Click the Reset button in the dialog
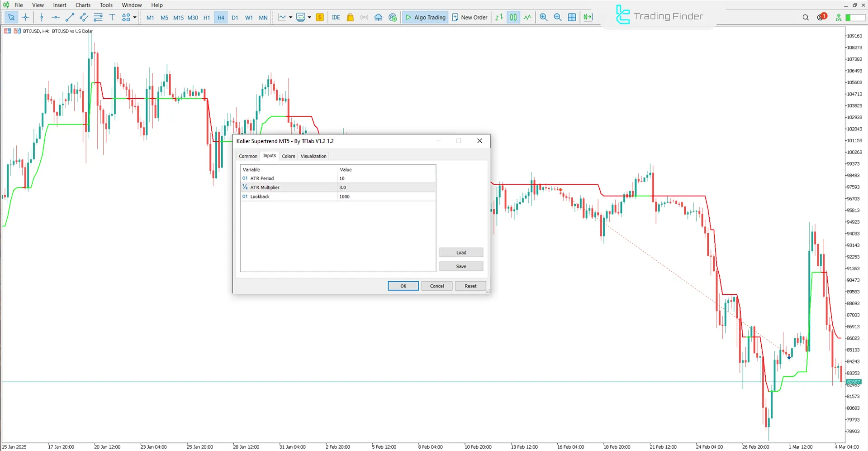The height and width of the screenshot is (451, 868). coord(470,286)
